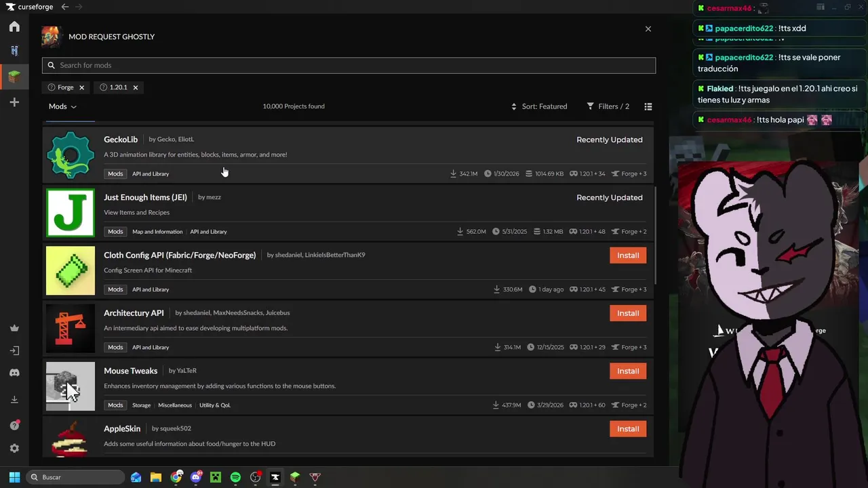Click Map and Information tag on JEI

(x=157, y=232)
